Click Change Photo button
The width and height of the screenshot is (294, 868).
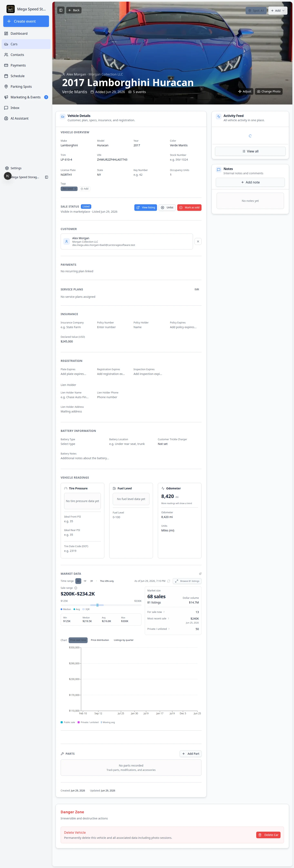[x=269, y=91]
